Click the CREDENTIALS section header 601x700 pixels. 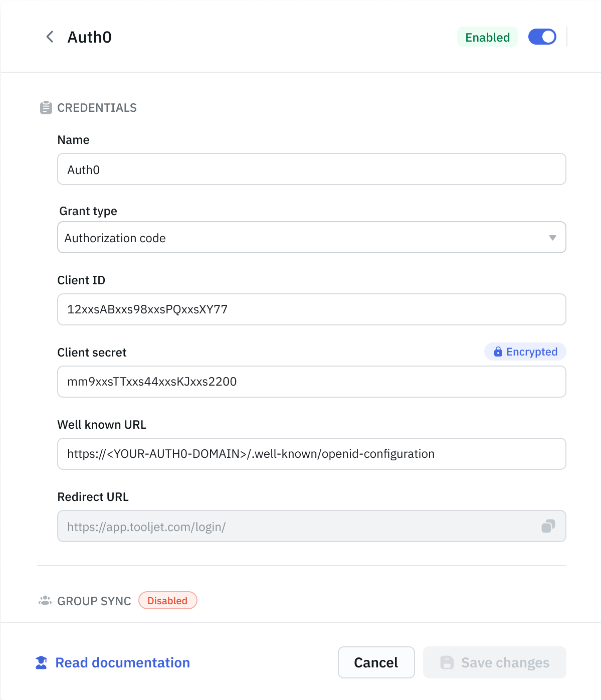[x=97, y=107]
